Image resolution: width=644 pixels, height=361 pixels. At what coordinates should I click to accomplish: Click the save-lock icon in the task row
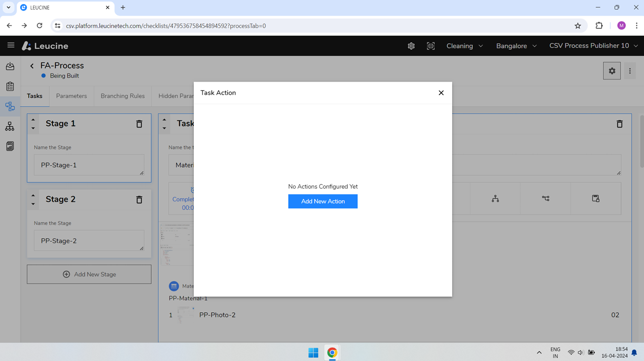click(596, 198)
